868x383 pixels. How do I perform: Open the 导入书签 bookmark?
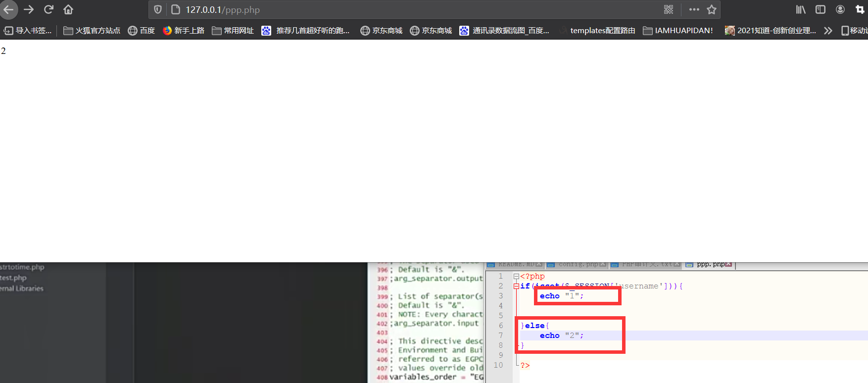point(28,31)
